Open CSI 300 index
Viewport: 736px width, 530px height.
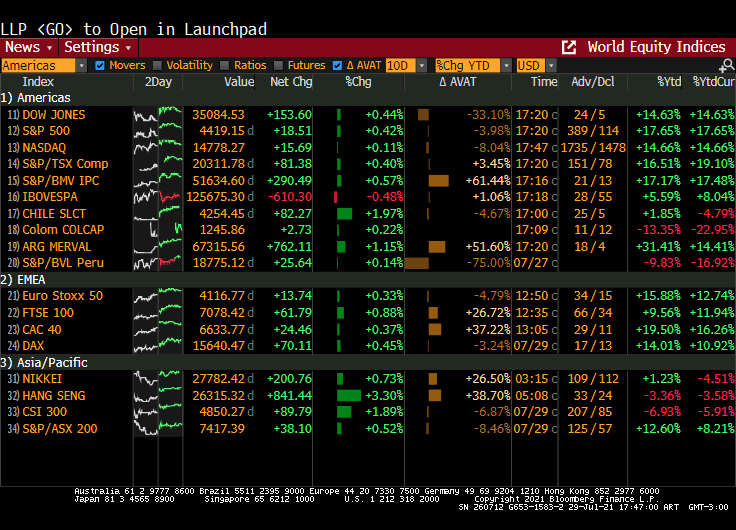(x=45, y=412)
